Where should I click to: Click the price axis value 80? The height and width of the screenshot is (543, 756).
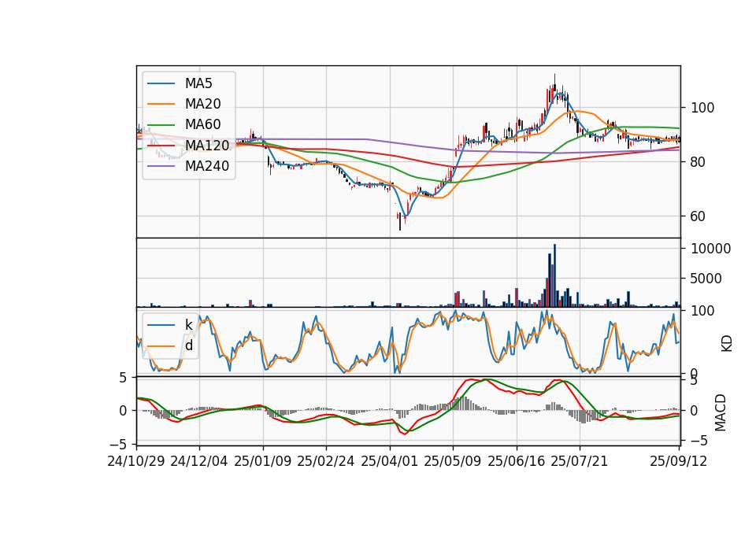click(699, 162)
